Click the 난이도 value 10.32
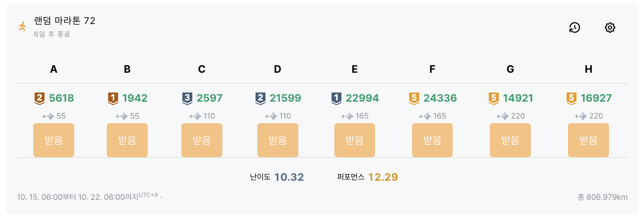Viewport: 644px width, 221px height. tap(289, 177)
